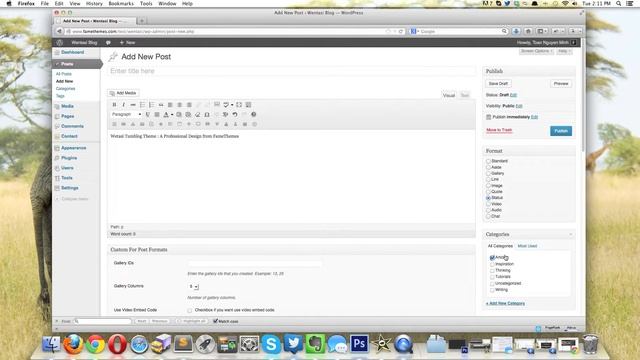640x360 pixels.
Task: Insert a numbered list in the editor
Action: 151,105
